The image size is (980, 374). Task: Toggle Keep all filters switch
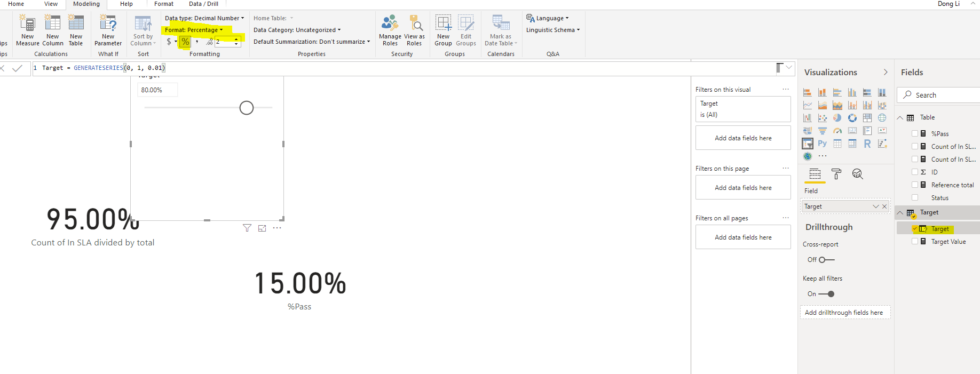point(826,294)
